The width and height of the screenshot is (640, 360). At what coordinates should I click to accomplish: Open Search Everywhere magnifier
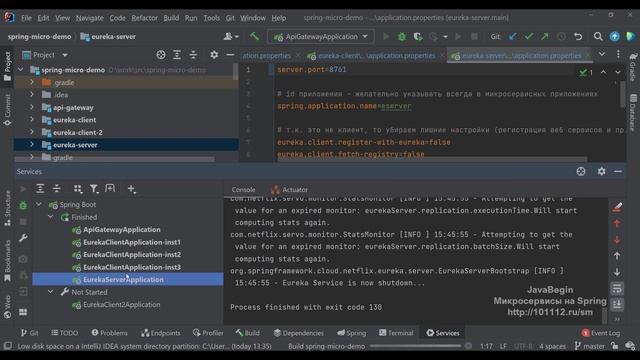[598, 37]
